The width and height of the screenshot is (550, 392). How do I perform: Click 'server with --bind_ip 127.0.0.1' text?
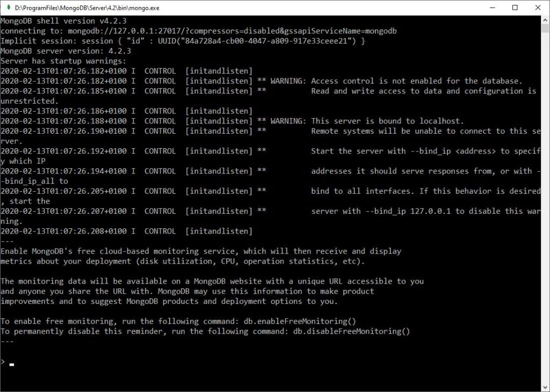click(426, 211)
